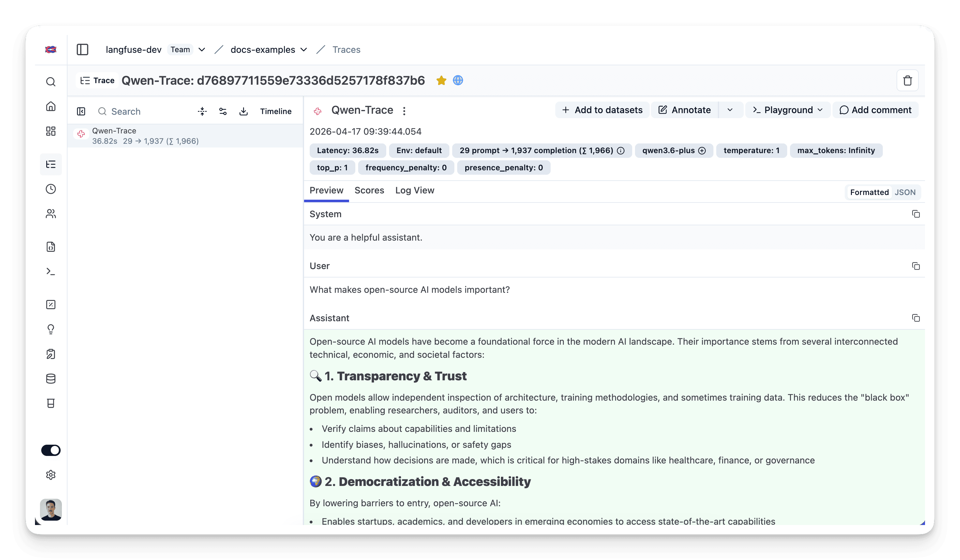Click the Add comment button

pyautogui.click(x=875, y=110)
